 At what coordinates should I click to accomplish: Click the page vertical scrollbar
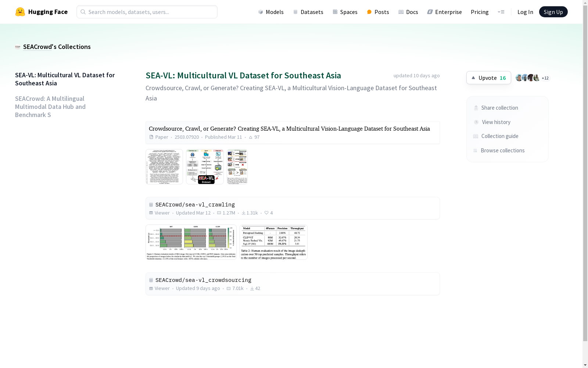pos(585,173)
